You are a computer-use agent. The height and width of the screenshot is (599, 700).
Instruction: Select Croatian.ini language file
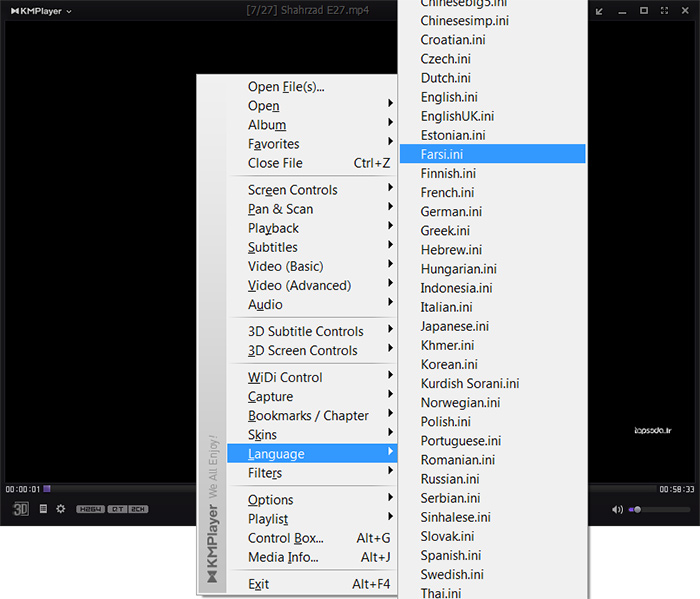coord(492,40)
